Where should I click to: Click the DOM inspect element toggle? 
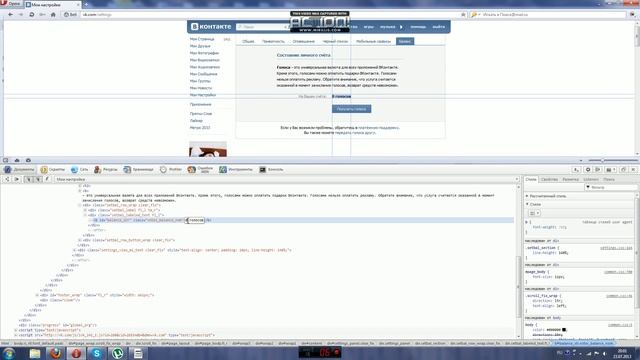click(28, 179)
